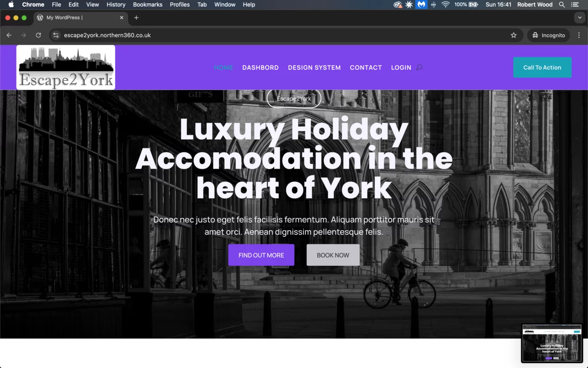Click the Bluetooth icon in menu bar
Screen dimensions: 588x368
[x=433, y=5]
